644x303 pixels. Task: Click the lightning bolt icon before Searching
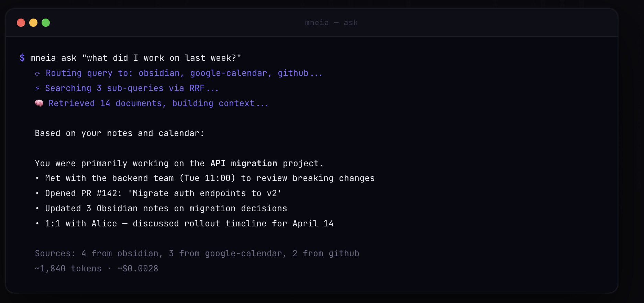point(37,89)
